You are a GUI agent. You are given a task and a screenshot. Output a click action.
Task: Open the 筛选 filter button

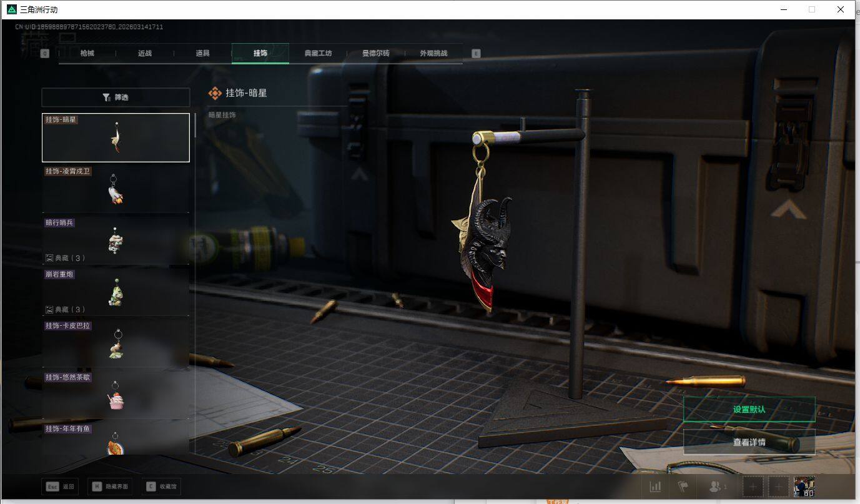(116, 97)
